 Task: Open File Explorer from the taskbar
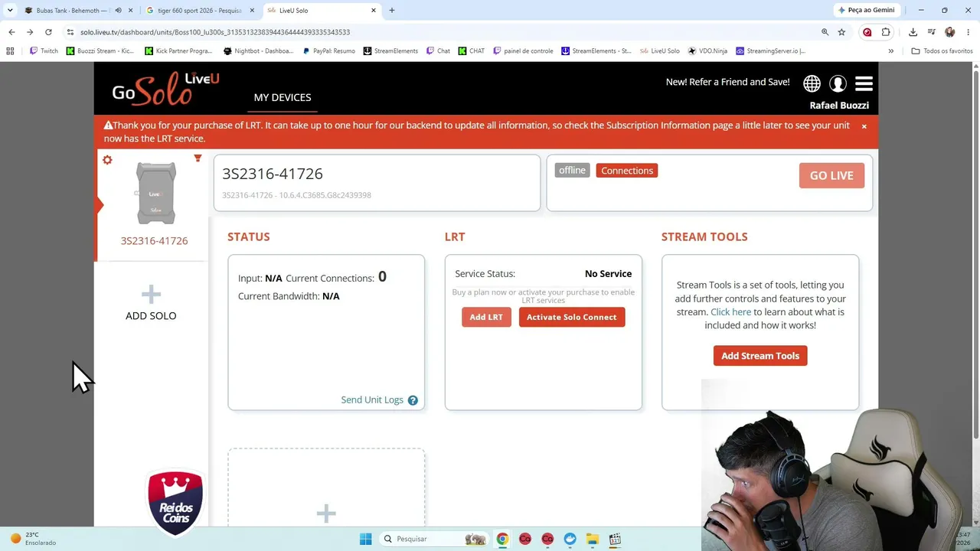(593, 540)
